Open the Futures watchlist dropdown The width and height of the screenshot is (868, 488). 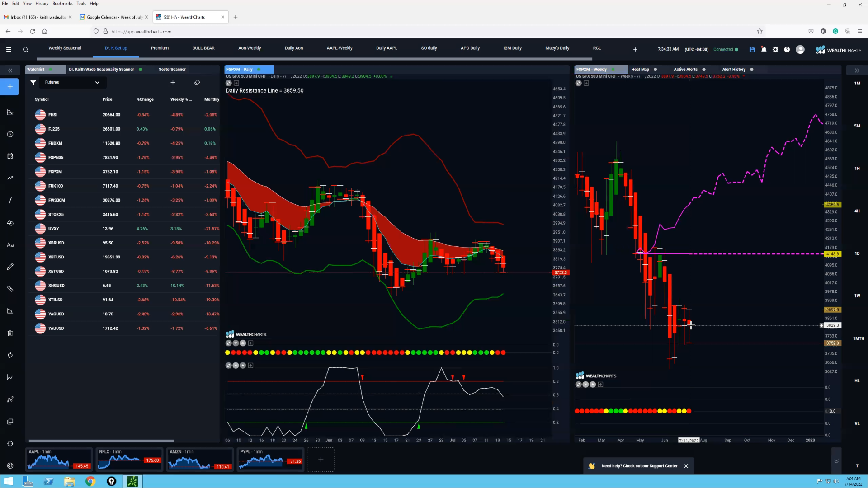(x=72, y=82)
